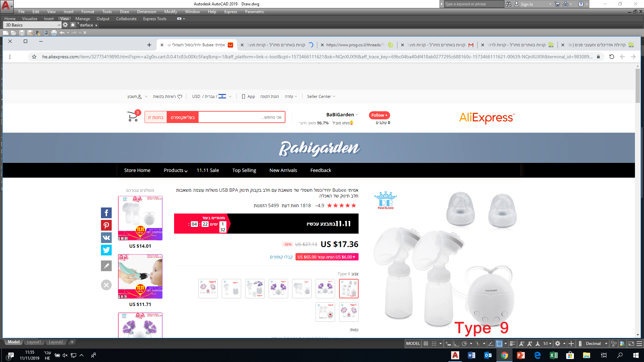Click the browser page reload icon

click(x=611, y=57)
